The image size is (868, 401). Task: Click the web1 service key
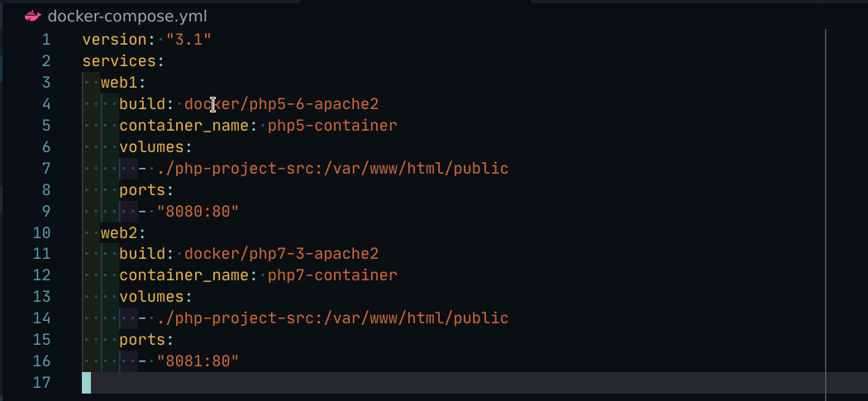pos(121,83)
